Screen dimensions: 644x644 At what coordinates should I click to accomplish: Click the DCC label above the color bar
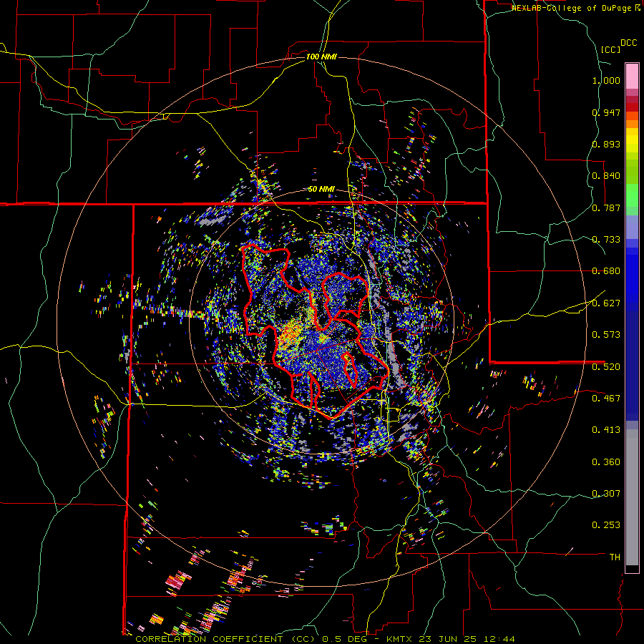click(x=628, y=43)
